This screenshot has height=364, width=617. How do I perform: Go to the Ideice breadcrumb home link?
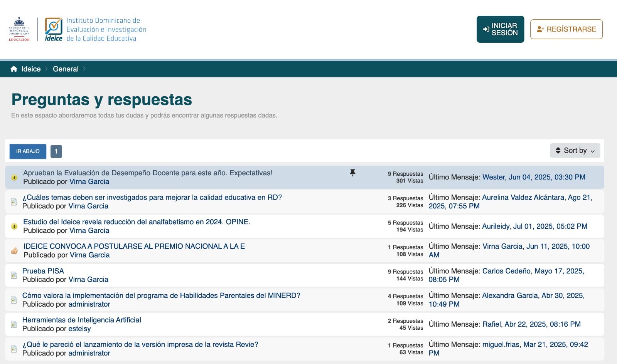31,69
